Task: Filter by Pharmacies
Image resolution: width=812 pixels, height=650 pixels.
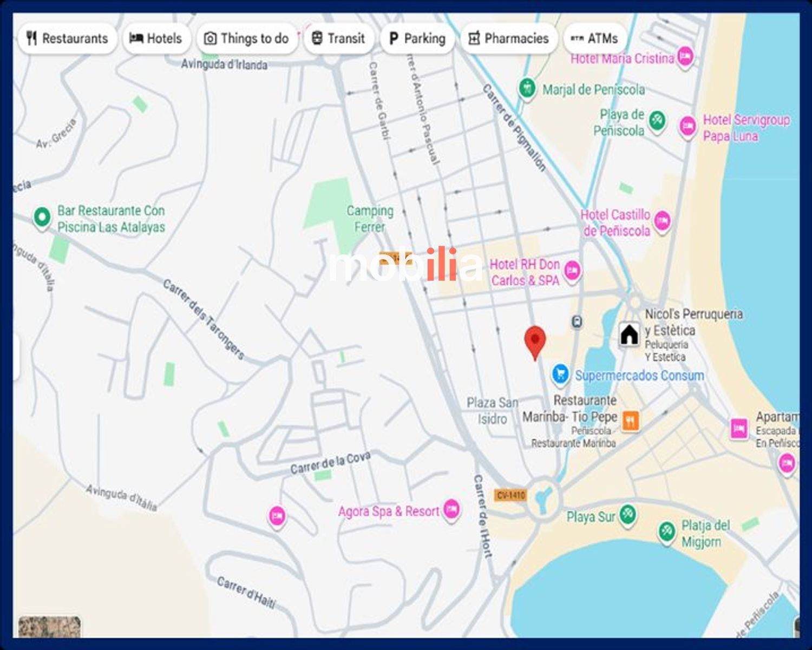Action: tap(509, 38)
